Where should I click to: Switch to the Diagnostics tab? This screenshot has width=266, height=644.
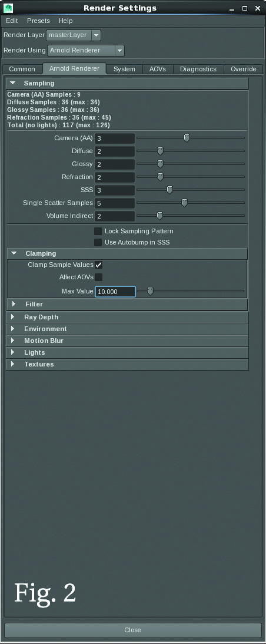tap(198, 69)
